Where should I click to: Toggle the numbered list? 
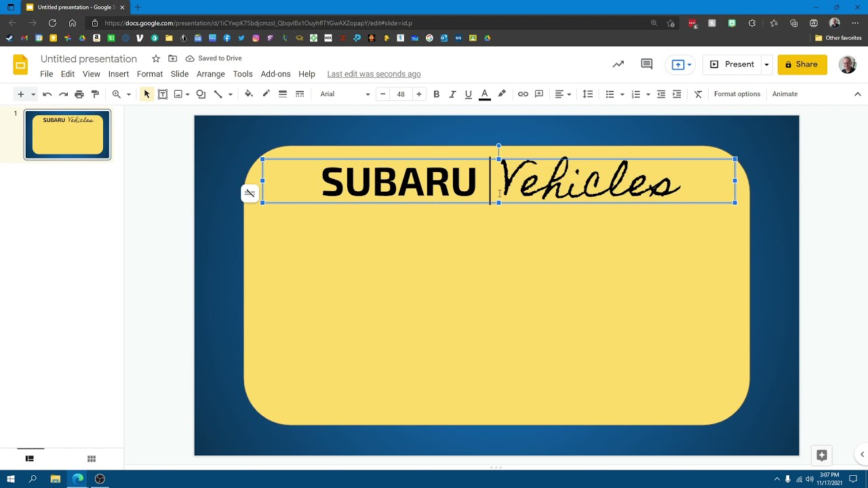636,94
